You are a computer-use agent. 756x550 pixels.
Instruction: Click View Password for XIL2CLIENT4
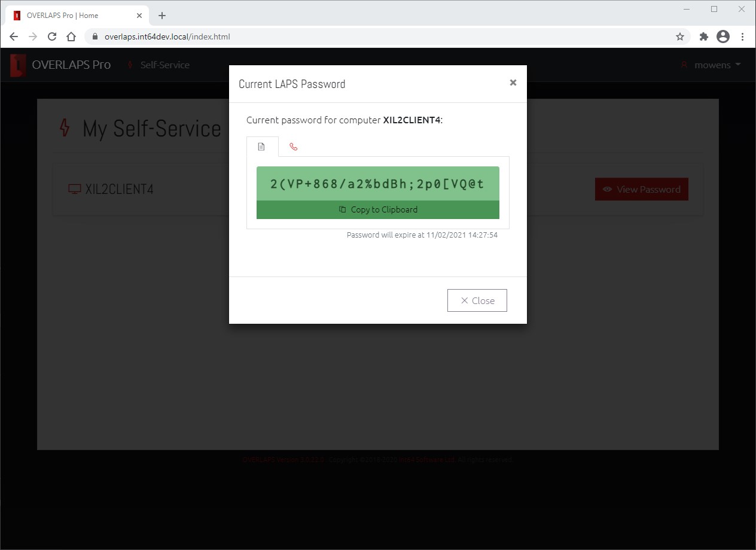(x=641, y=189)
